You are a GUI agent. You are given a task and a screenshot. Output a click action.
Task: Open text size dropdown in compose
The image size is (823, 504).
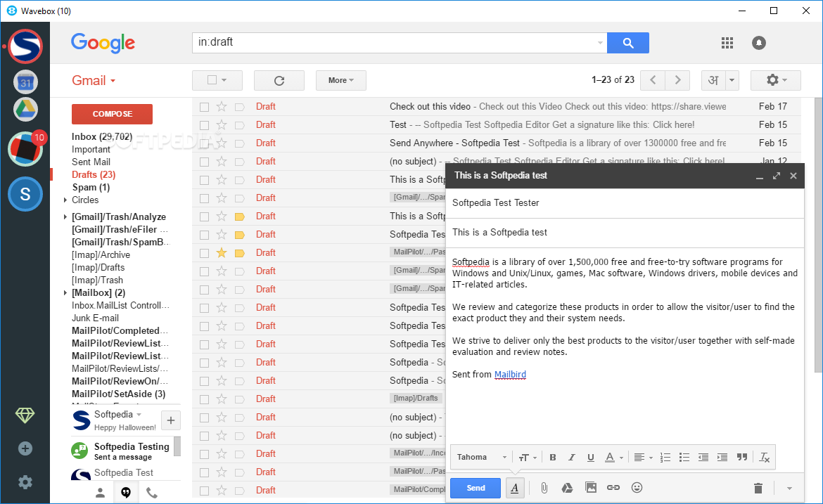(528, 458)
